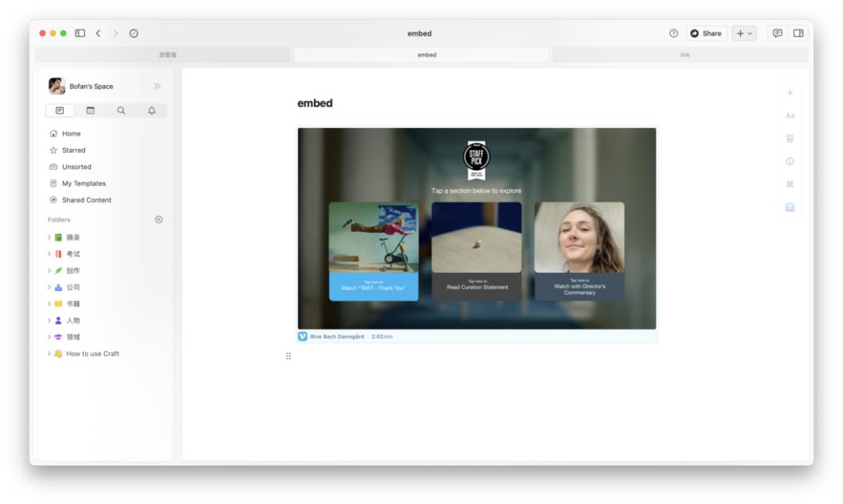This screenshot has width=843, height=504.
Task: Collapse the sidebar with the double chevron
Action: point(157,86)
